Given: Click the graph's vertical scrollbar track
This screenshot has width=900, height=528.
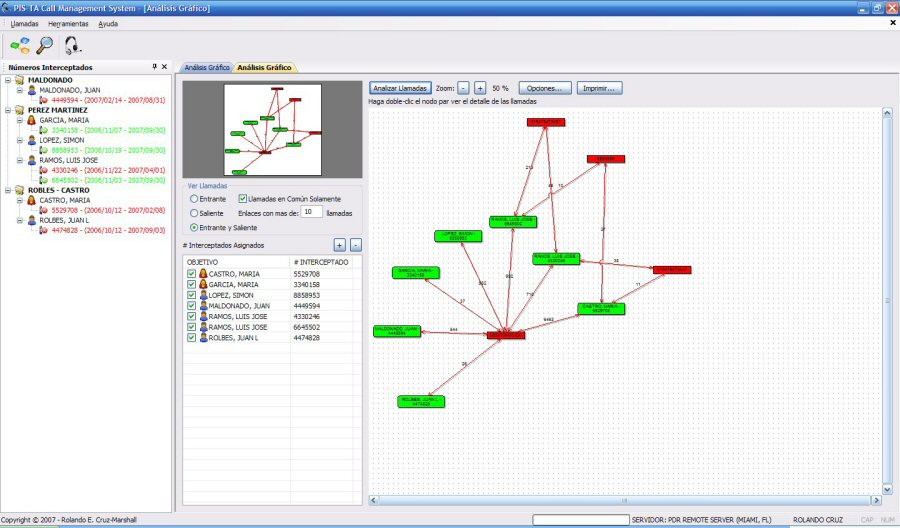Looking at the screenshot, I should click(x=886, y=300).
